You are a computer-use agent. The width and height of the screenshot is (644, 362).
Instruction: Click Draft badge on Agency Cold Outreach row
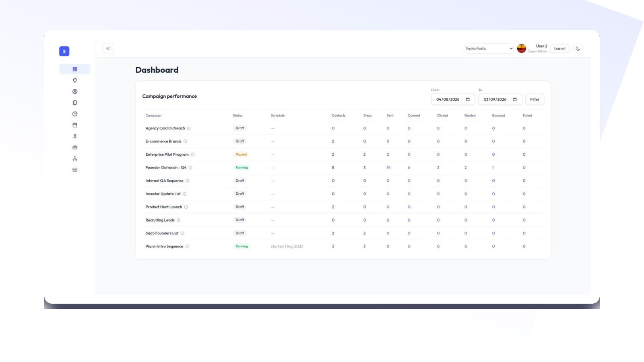(240, 128)
